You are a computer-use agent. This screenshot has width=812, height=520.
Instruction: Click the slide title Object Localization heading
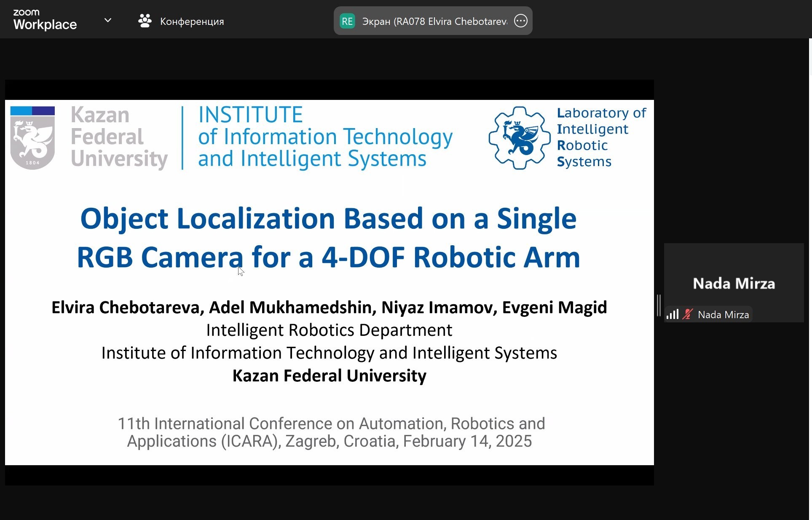328,237
